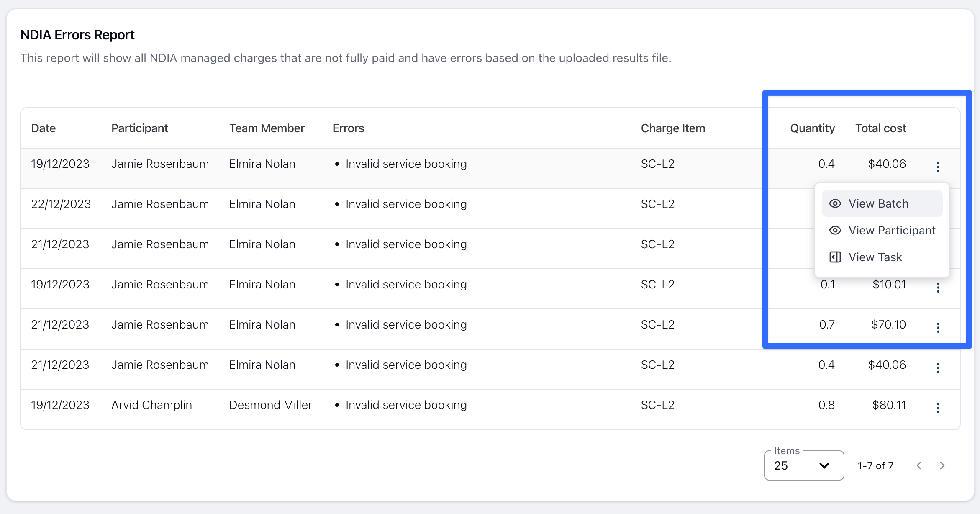Viewport: 980px width, 514px height.
Task: Click team member Desmond Miller
Action: point(271,405)
